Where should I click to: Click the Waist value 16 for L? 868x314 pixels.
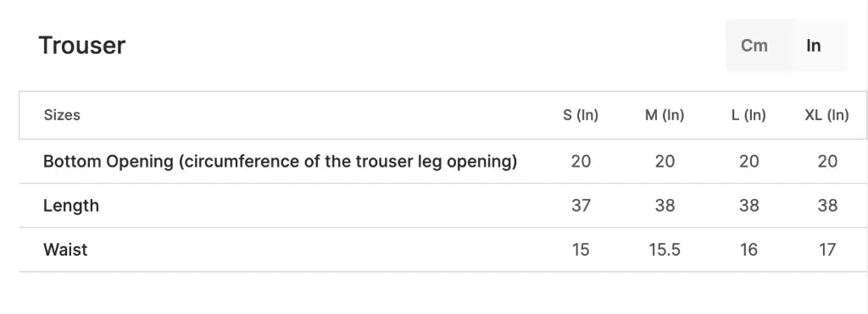click(748, 250)
